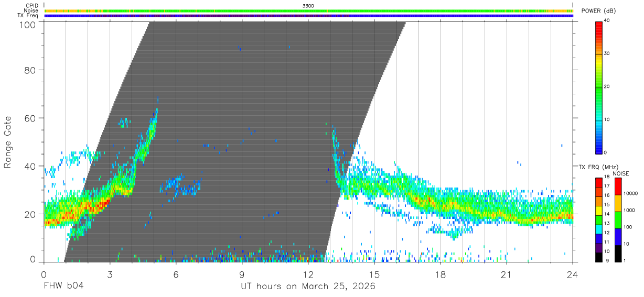Click the 100 label in the NOISE legend

tap(628, 227)
